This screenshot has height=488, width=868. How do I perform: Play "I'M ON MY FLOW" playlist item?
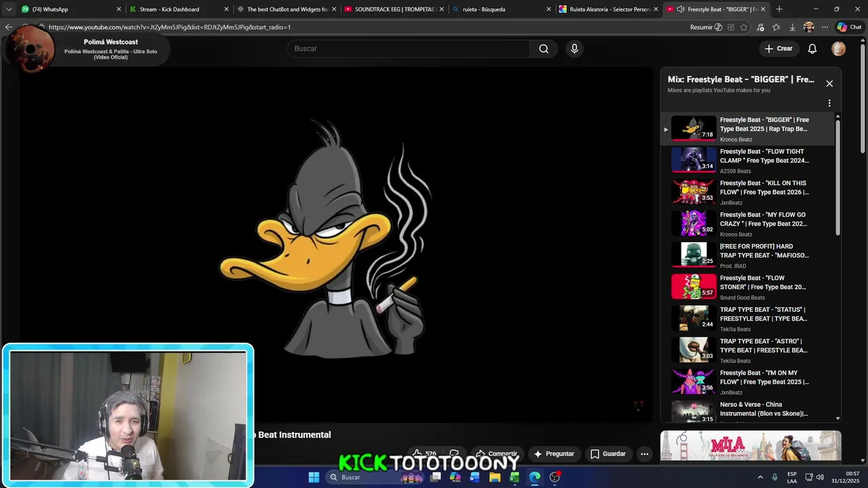pyautogui.click(x=749, y=382)
